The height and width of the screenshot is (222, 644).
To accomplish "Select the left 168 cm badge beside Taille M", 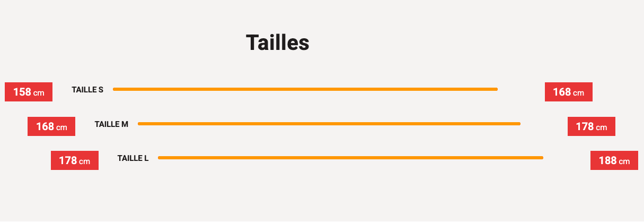I will pyautogui.click(x=51, y=126).
